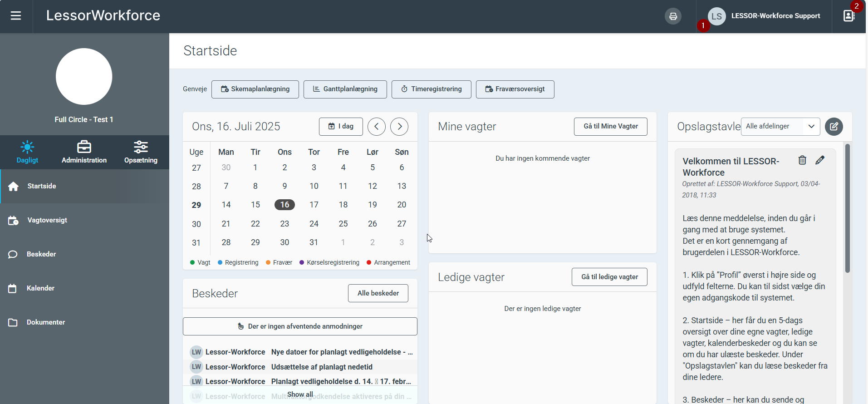Click the Skemaplanlægning shortcut button

(255, 89)
